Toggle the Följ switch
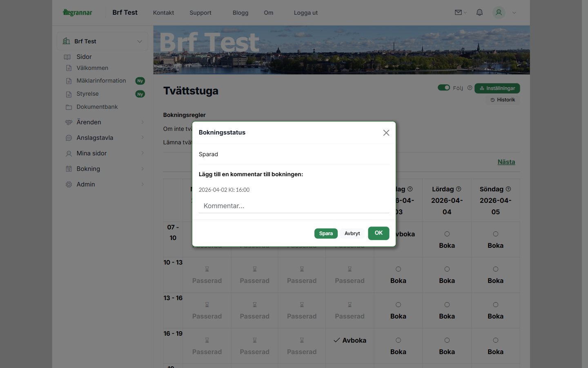Viewport: 588px width, 368px height. pos(444,88)
